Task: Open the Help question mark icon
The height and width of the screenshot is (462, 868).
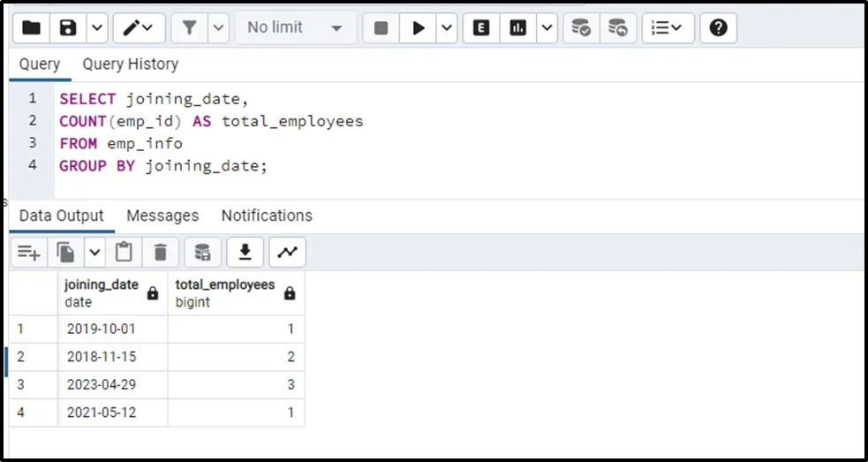Action: coord(718,28)
